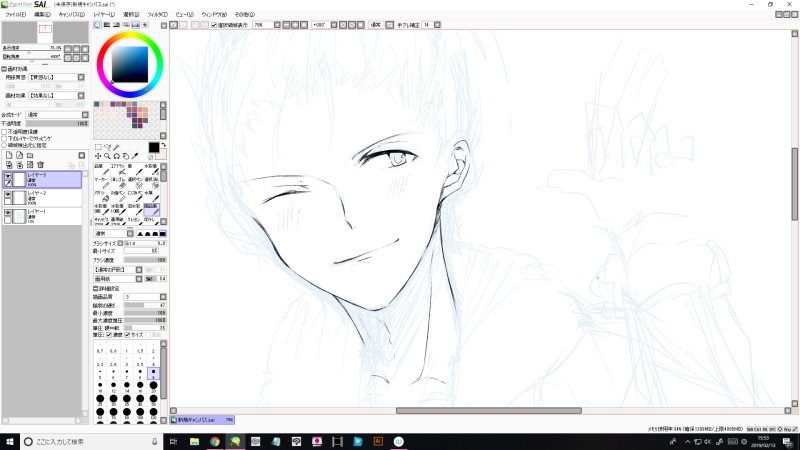This screenshot has width=800, height=450.
Task: Click the navigator canvas preview thumbnail
Action: [45, 33]
